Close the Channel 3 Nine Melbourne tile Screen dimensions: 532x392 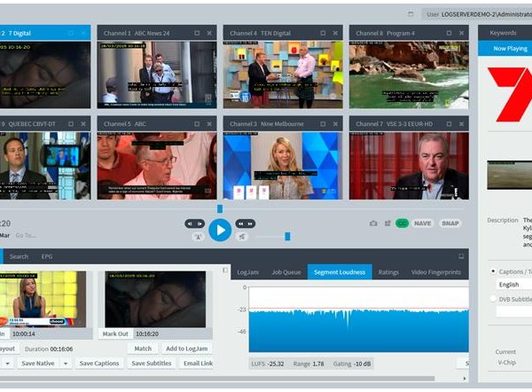point(335,124)
